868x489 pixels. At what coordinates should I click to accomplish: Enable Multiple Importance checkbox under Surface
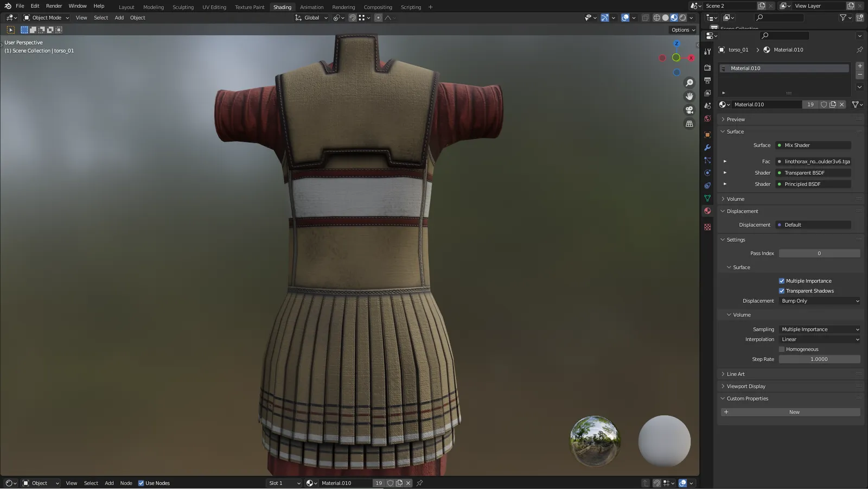[x=782, y=281]
